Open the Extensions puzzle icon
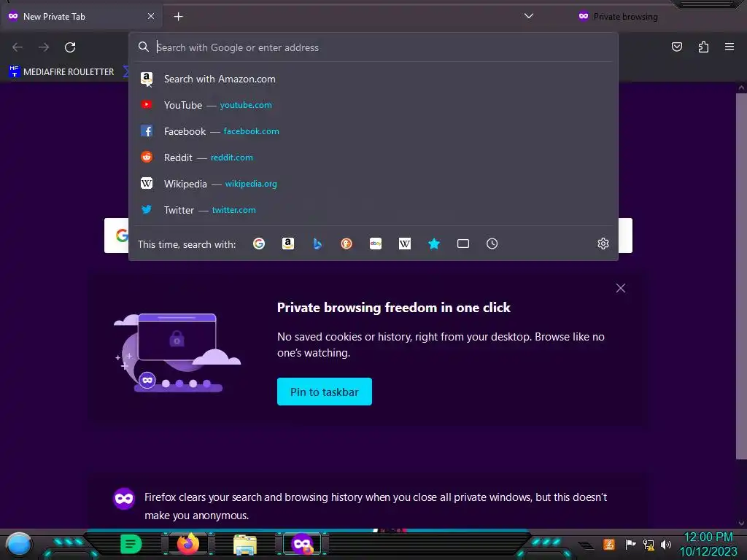Screen dimensions: 747x560 [x=703, y=47]
